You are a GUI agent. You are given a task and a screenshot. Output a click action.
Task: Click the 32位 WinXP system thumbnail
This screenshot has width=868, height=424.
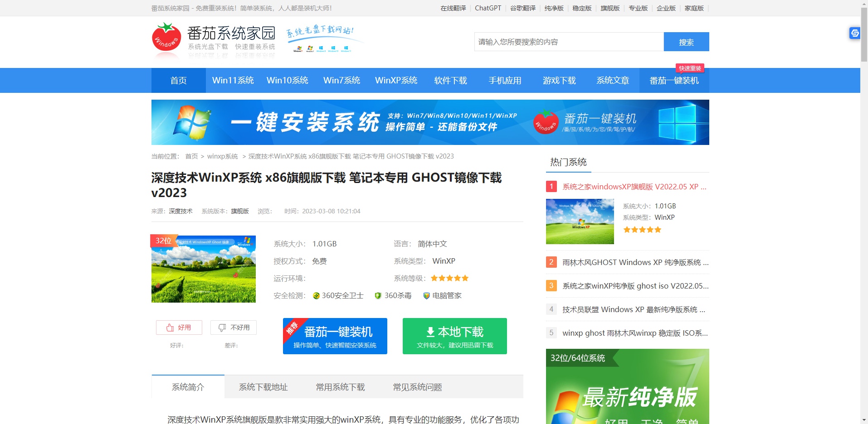tap(204, 269)
